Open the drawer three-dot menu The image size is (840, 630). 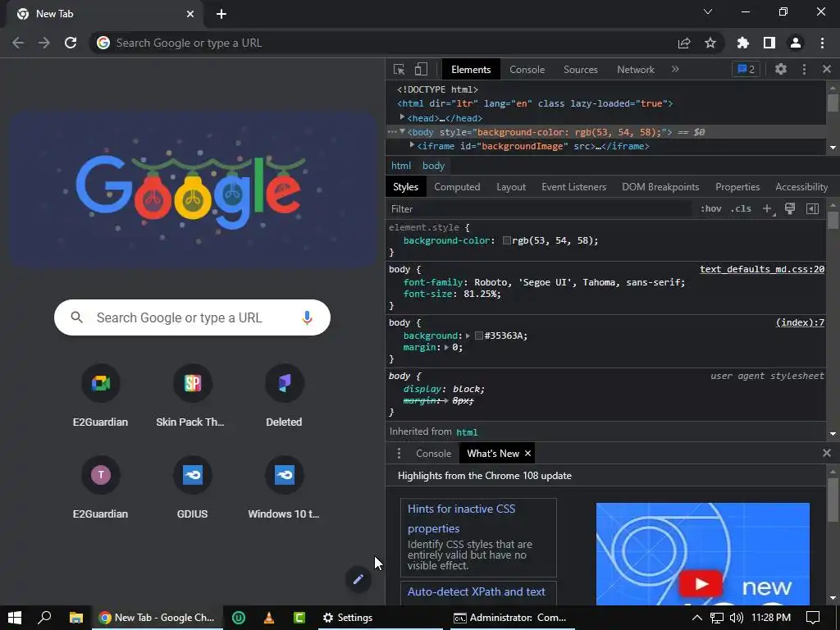tap(398, 453)
